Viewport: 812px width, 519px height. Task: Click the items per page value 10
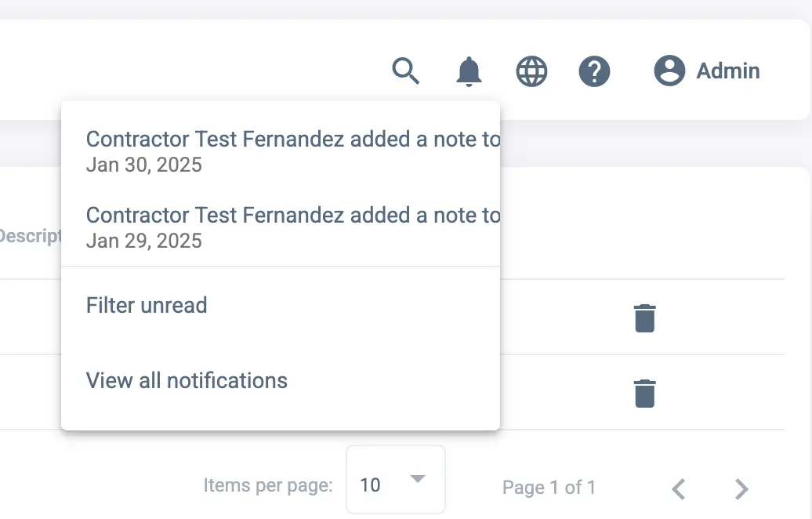click(371, 485)
